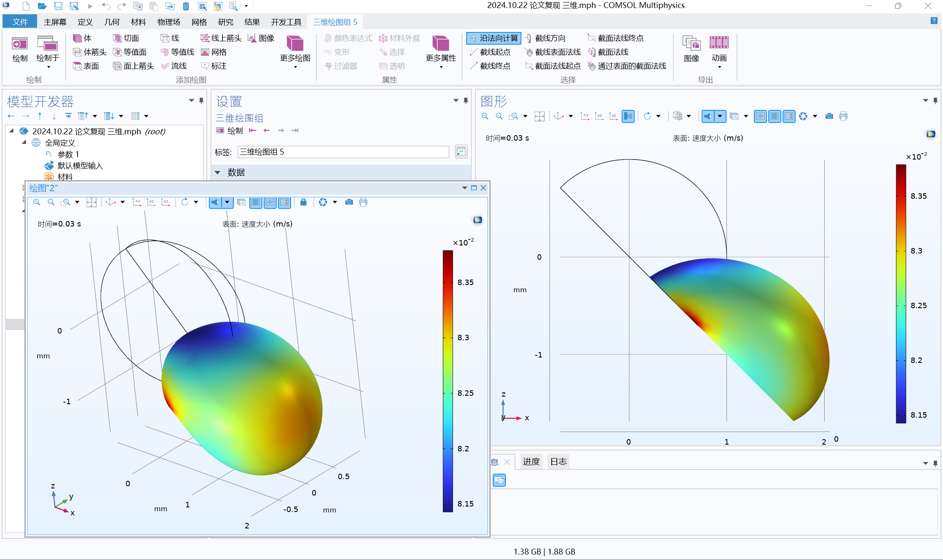Print from the 图形 window toolbar
This screenshot has width=943, height=560.
tap(843, 116)
